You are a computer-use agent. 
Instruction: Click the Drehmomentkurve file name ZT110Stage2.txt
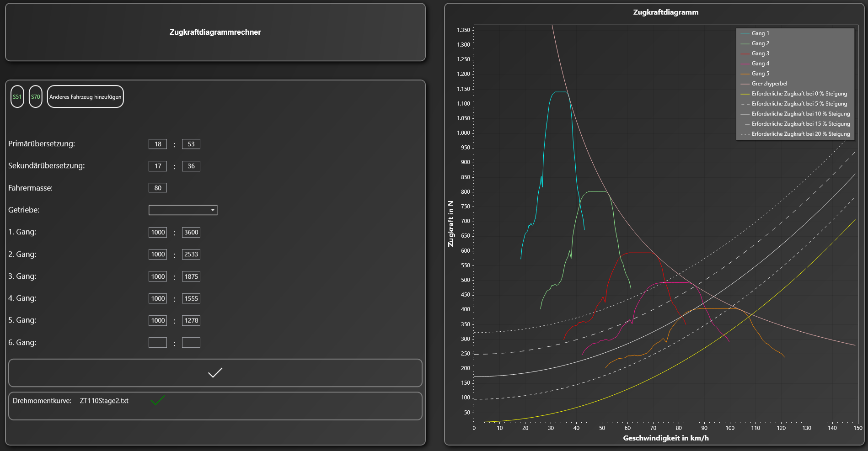pyautogui.click(x=104, y=401)
